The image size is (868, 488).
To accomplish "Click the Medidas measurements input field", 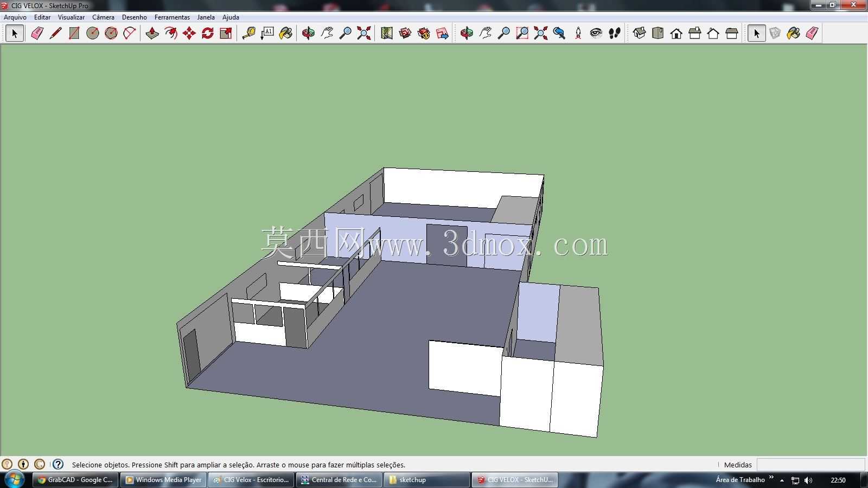I will click(810, 465).
